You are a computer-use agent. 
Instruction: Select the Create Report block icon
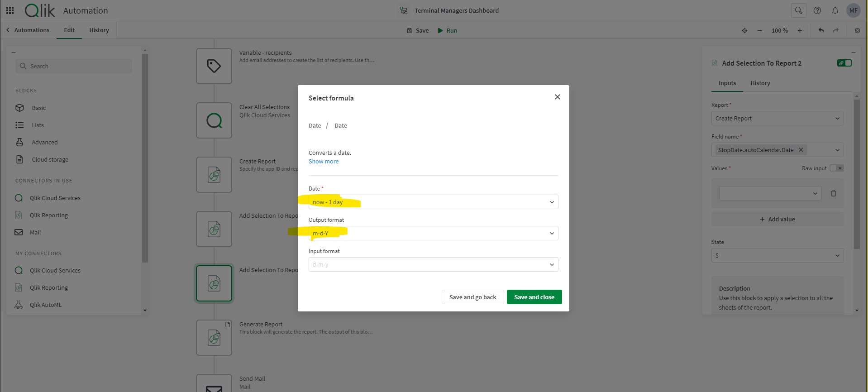[214, 175]
